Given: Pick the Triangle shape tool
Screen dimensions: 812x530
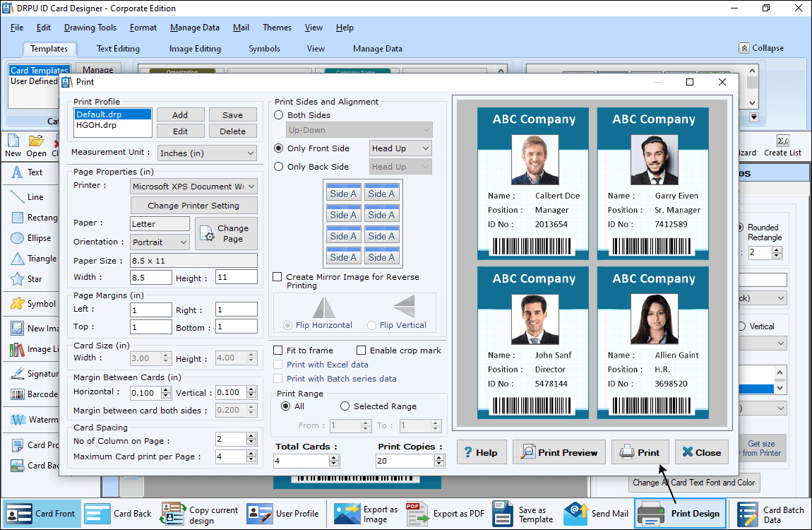Looking at the screenshot, I should pos(33,259).
